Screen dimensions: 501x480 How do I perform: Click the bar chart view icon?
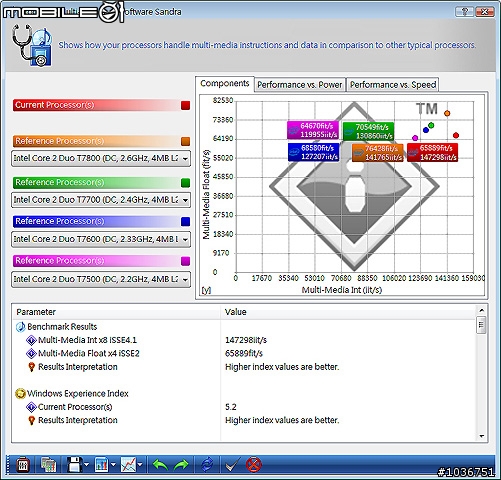[101, 464]
